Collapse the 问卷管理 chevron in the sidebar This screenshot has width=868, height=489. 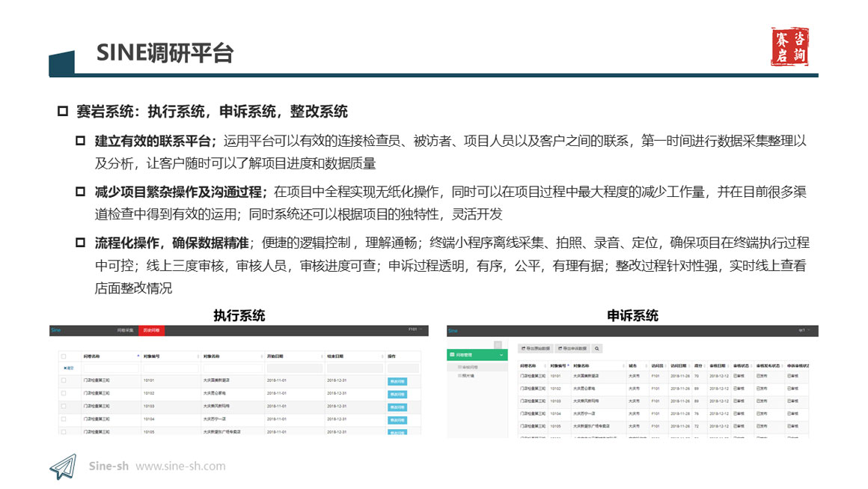pyautogui.click(x=501, y=355)
